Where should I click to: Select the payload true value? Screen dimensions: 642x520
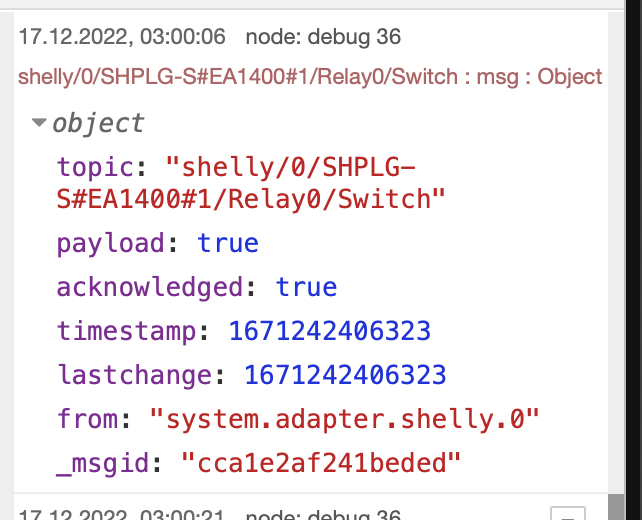228,244
